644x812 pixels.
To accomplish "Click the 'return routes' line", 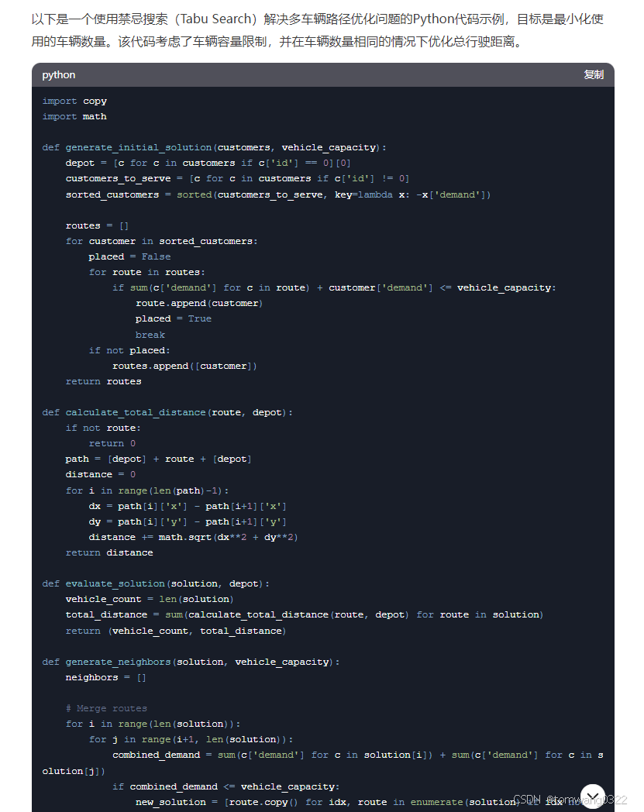I will point(103,382).
